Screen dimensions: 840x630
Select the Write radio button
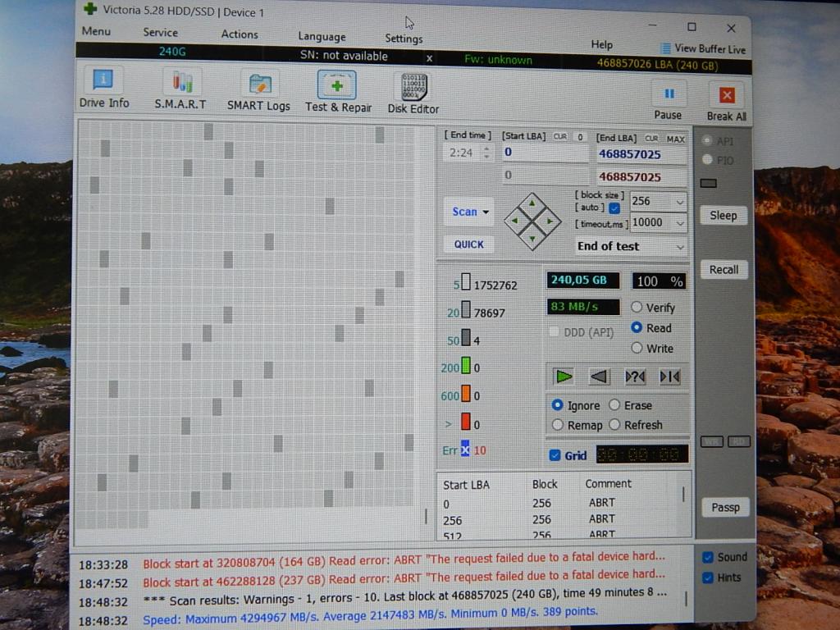(637, 348)
